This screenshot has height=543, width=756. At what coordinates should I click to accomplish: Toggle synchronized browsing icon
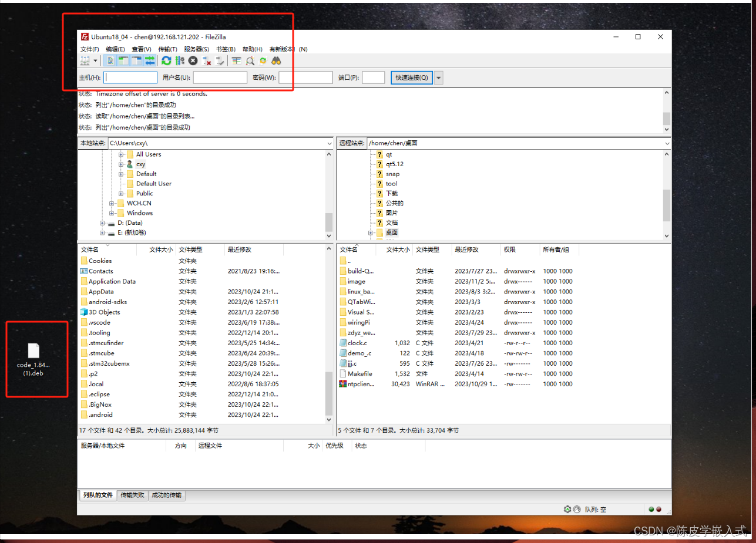[x=263, y=60]
